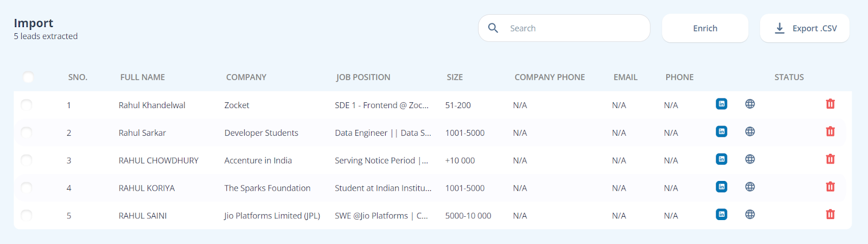
Task: Remove RAHUL SAINI using trash icon
Action: point(830,214)
